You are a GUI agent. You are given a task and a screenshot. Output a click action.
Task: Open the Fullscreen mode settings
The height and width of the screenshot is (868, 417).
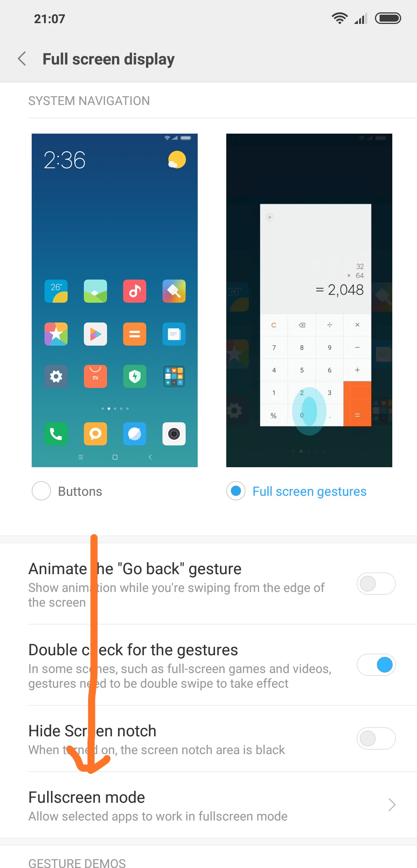[x=208, y=805]
